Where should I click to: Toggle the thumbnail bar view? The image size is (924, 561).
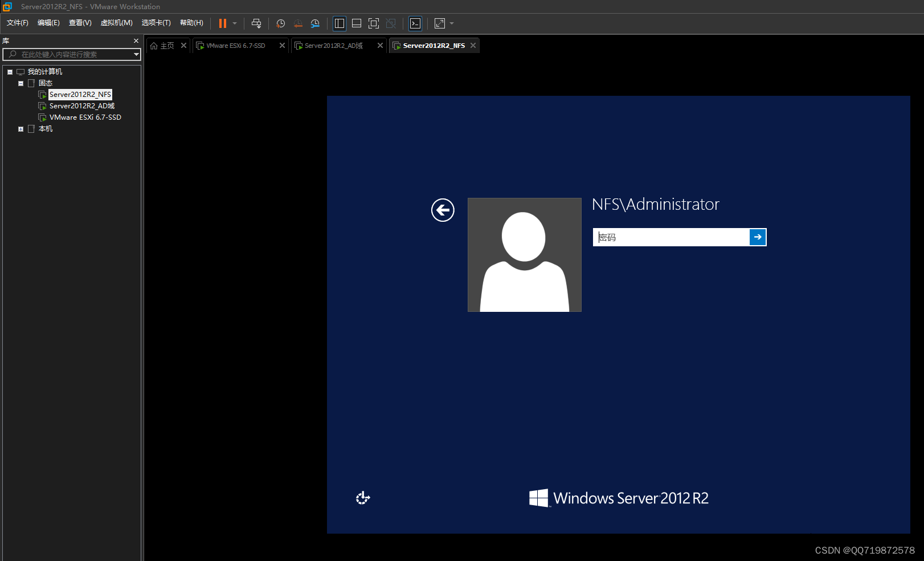[x=357, y=23]
